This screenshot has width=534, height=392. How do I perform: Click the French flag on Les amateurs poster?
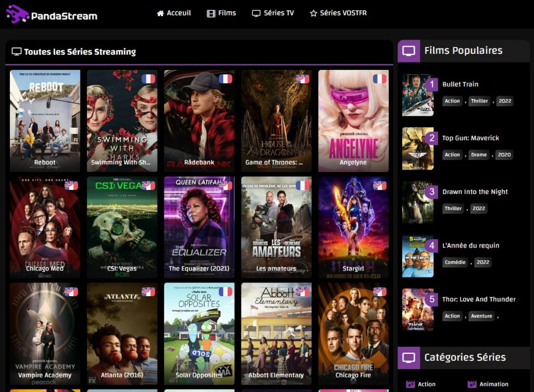pyautogui.click(x=302, y=186)
